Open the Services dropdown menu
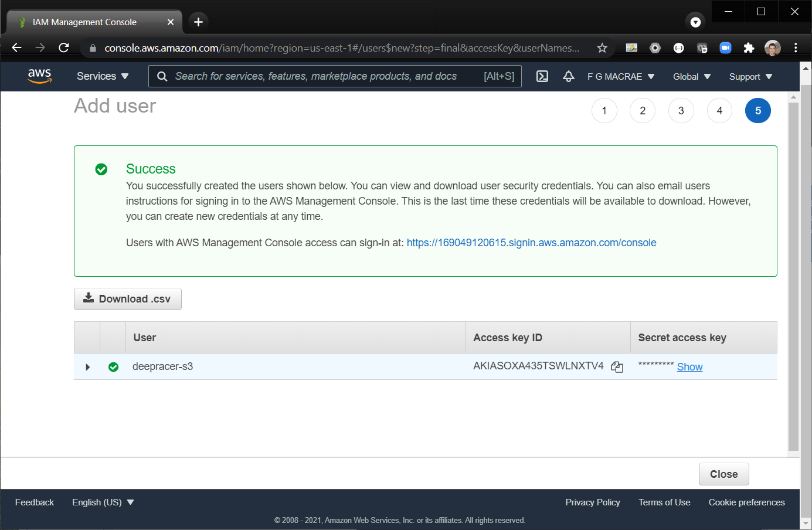Screen dimensions: 812x530 [x=103, y=76]
